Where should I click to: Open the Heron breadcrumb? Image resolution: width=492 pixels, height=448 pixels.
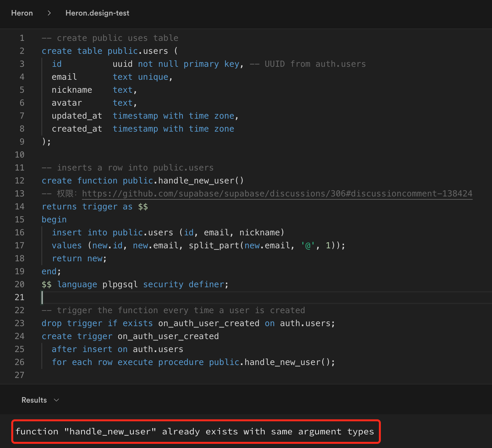coord(22,13)
